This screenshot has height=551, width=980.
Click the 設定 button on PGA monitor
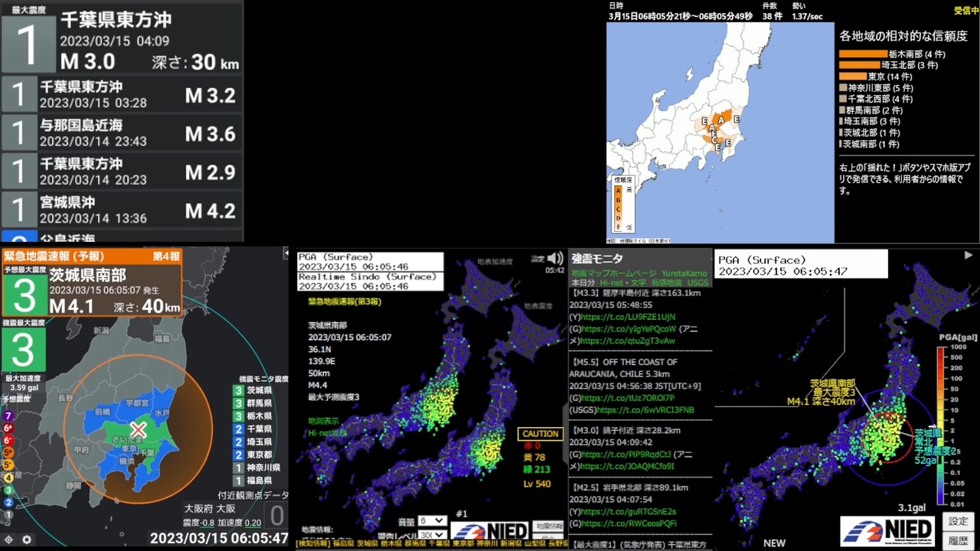(x=958, y=521)
